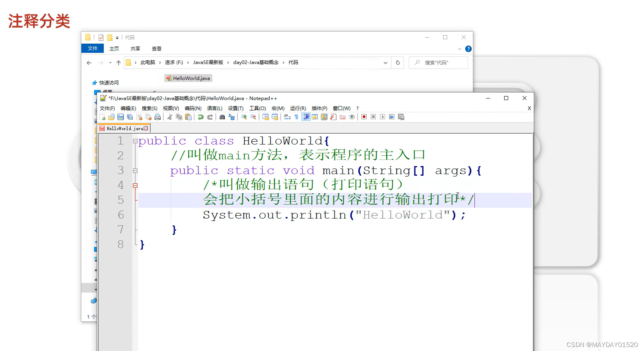Toggle the Indent Guide toolbar button
This screenshot has height=351, width=644.
306,117
